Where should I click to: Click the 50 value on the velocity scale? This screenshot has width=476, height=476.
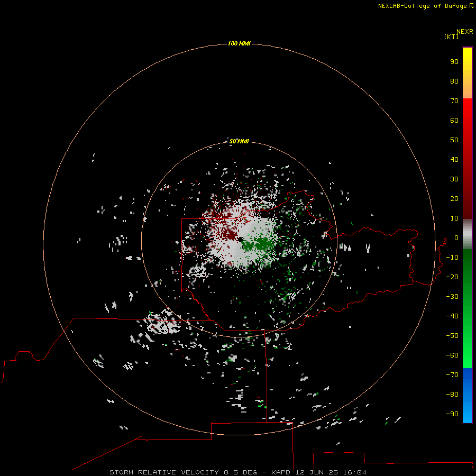click(454, 140)
